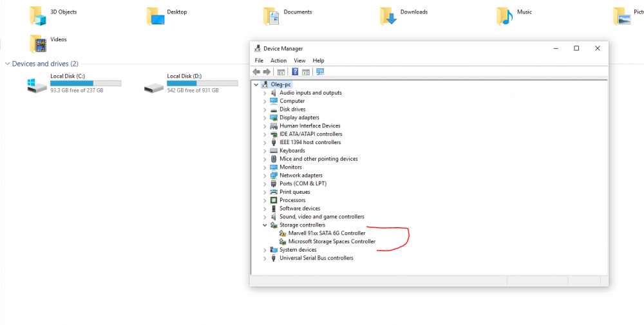Select the Marvell 91xx SATA 6G Controller text
Viewport: 644px width, 325px height.
(327, 233)
